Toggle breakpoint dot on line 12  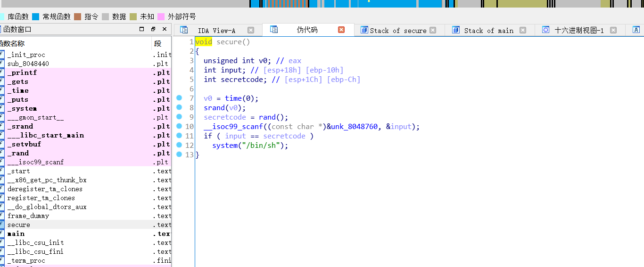point(179,145)
